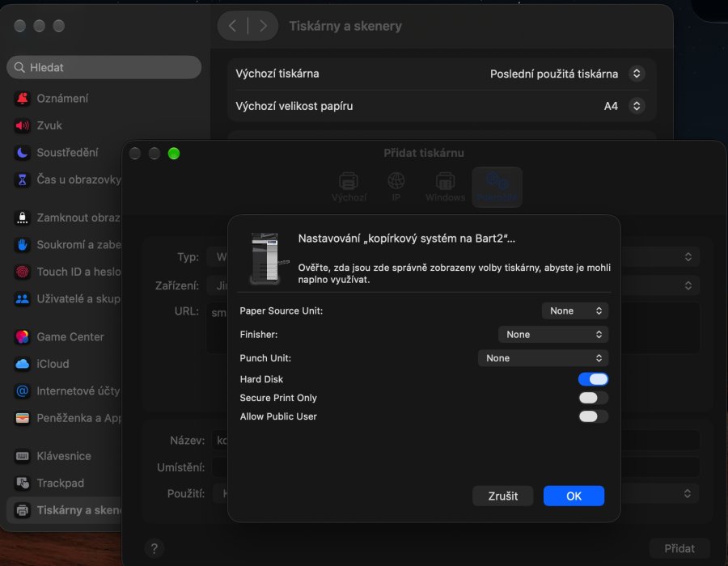
Task: Enable Secure Print Only switch
Action: 593,398
